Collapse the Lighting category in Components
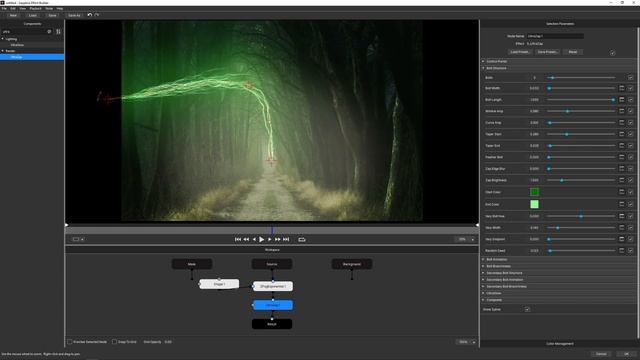The height and width of the screenshot is (360, 640). click(x=3, y=39)
